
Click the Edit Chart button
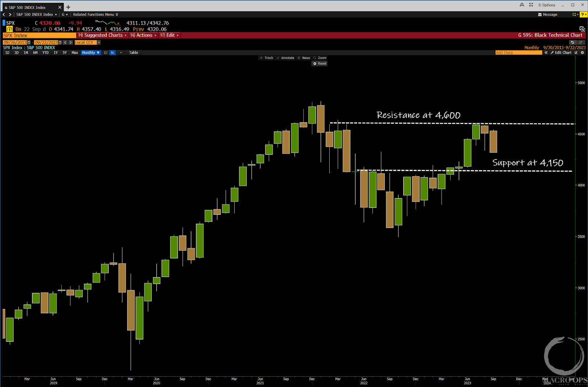click(x=561, y=53)
